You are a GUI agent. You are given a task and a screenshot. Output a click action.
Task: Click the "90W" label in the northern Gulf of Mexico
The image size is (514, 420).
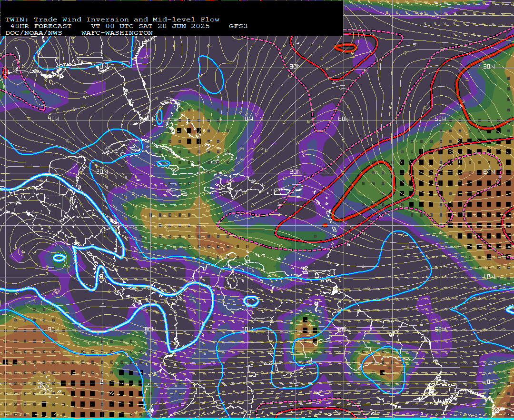point(54,119)
